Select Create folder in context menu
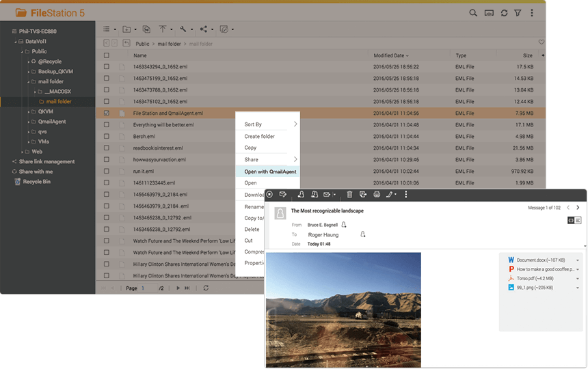Screen dimensions: 588x369 [x=260, y=136]
